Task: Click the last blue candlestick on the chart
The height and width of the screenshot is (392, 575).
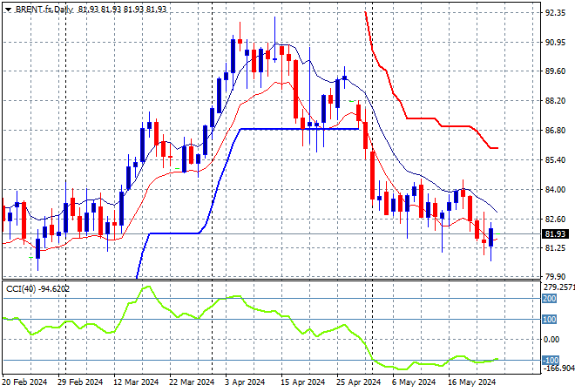Action: [x=491, y=237]
